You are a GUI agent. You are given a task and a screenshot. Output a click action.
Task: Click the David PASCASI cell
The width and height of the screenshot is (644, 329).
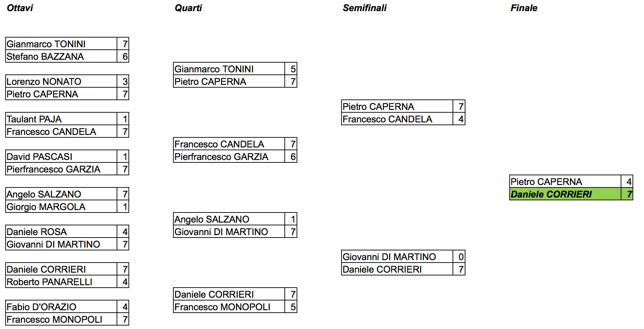[x=61, y=157]
